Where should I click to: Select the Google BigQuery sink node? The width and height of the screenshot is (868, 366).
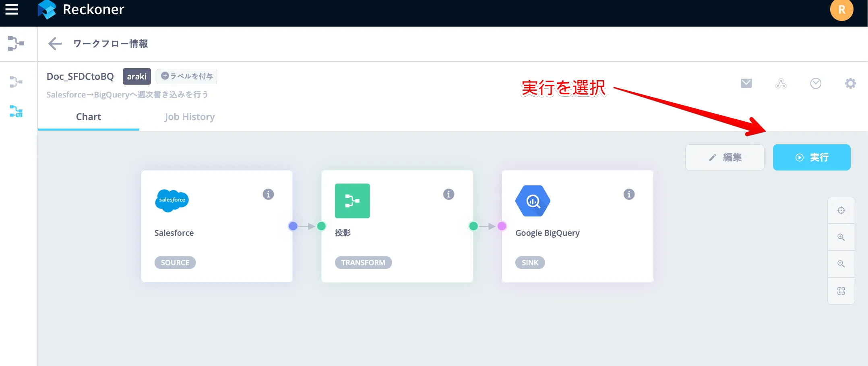click(x=577, y=226)
